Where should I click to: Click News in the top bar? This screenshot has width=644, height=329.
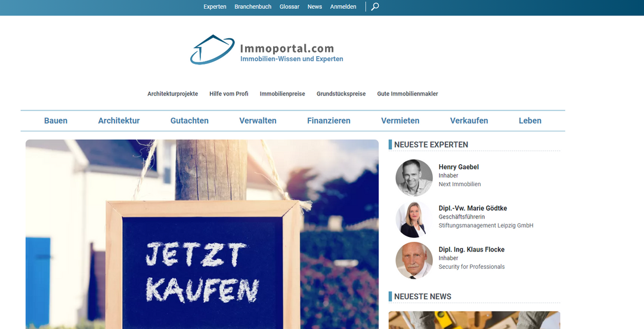click(x=314, y=7)
